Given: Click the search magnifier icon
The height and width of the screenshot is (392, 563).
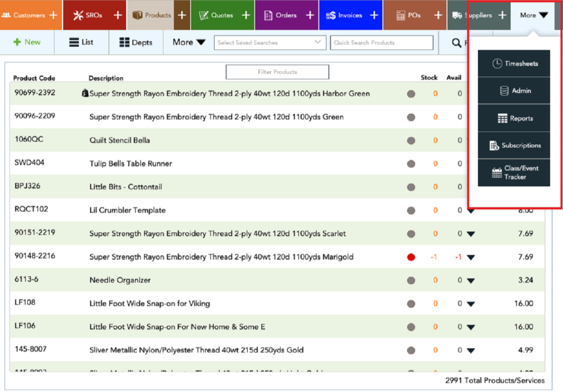Looking at the screenshot, I should click(455, 42).
